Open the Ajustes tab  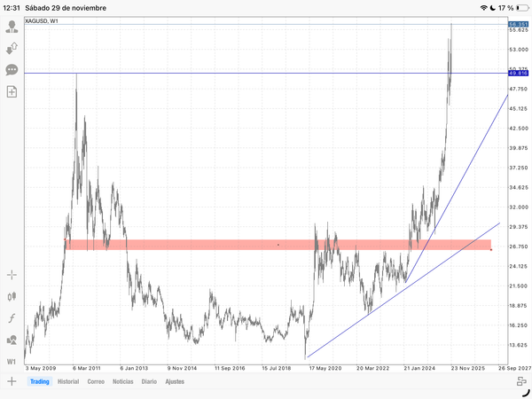coord(175,381)
